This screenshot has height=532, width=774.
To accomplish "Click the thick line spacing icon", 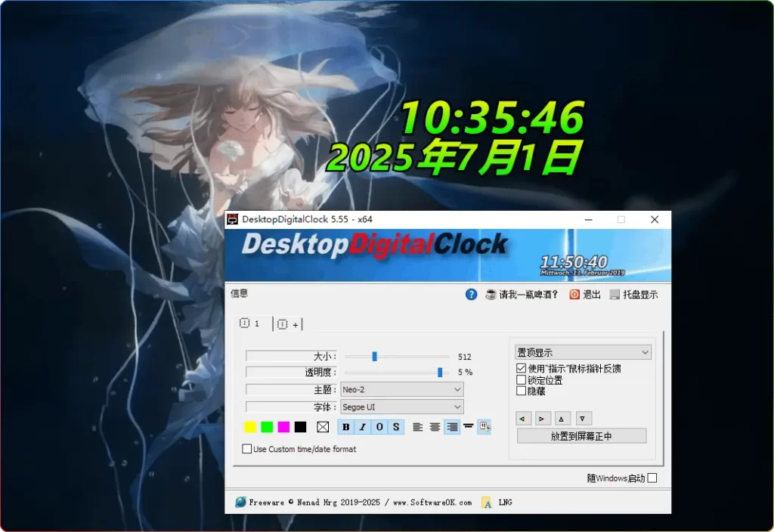I will pos(469,425).
